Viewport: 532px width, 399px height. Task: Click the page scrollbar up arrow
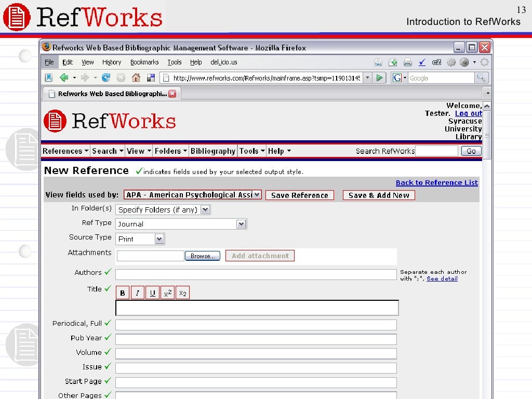pos(487,106)
